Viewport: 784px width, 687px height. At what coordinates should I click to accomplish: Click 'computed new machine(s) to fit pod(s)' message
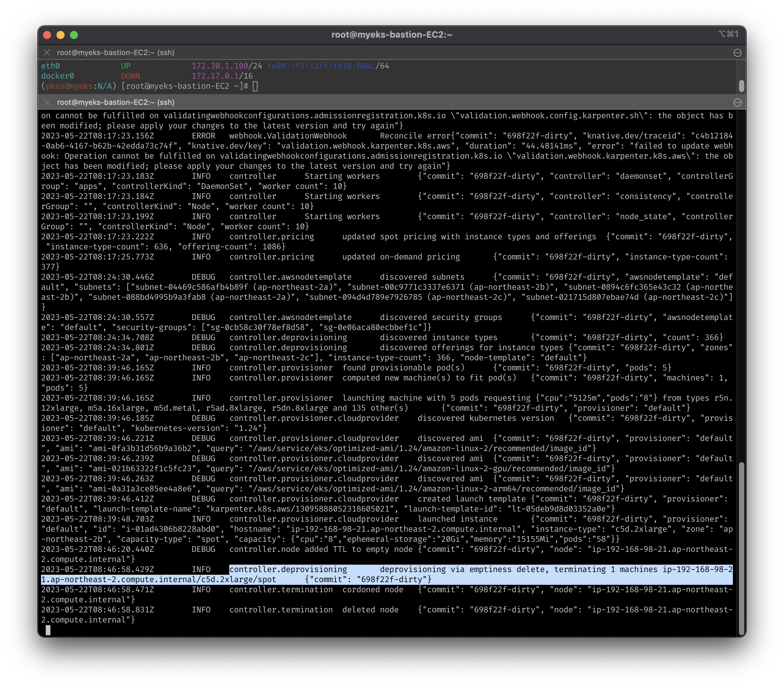(429, 378)
